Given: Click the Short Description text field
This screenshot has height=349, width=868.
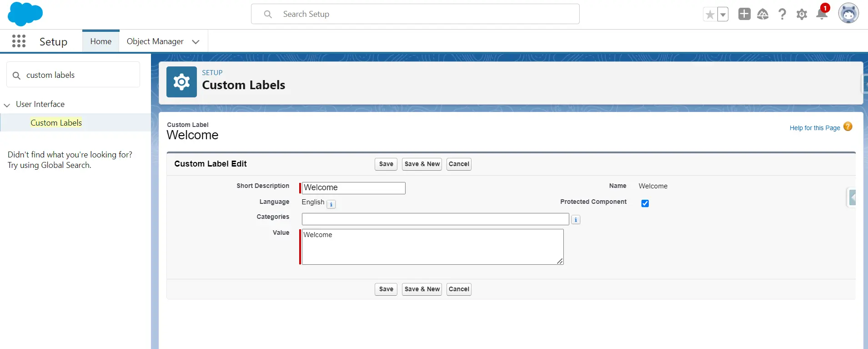Looking at the screenshot, I should click(353, 188).
